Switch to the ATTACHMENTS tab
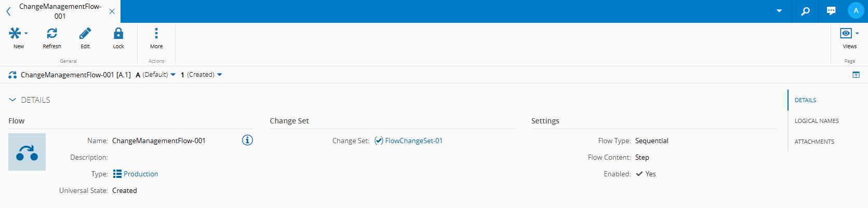The width and height of the screenshot is (868, 208). coord(814,142)
